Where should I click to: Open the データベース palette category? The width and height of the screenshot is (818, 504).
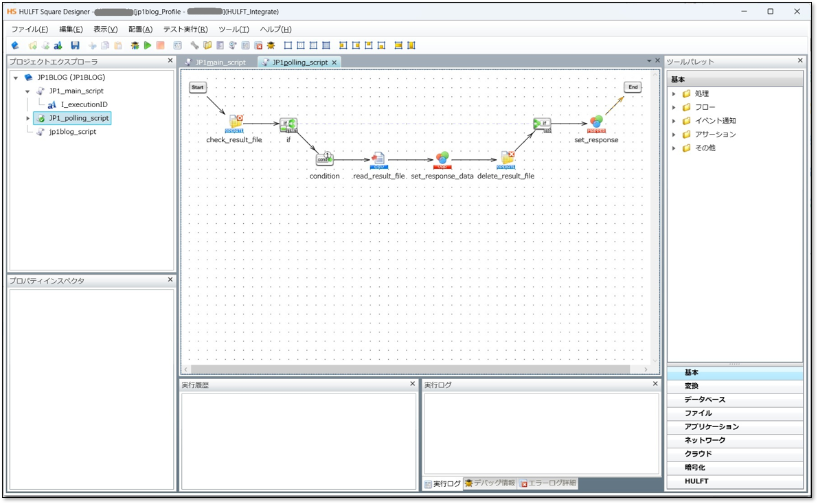(x=705, y=400)
